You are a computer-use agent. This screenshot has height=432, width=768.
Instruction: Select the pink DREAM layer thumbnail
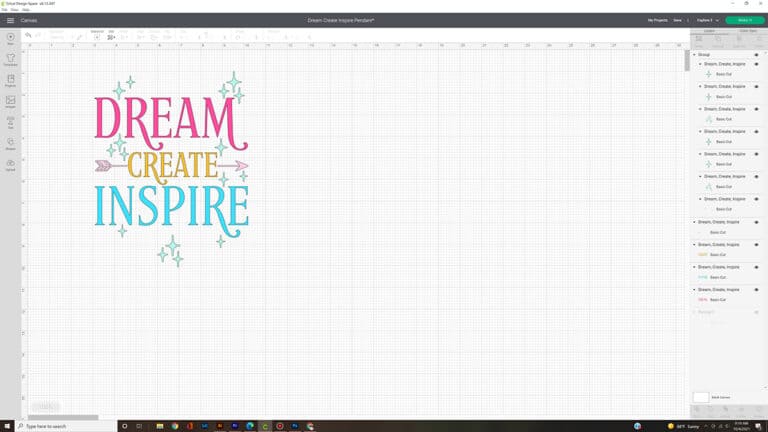pos(703,300)
